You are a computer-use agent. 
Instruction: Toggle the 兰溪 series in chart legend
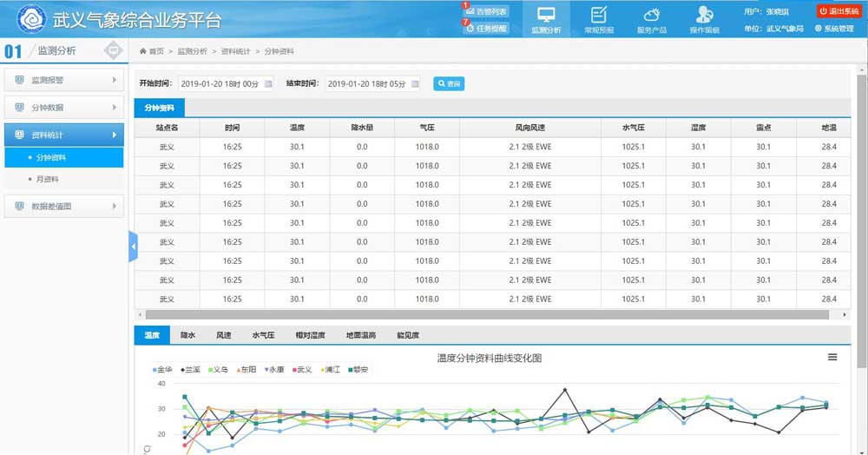(x=191, y=369)
